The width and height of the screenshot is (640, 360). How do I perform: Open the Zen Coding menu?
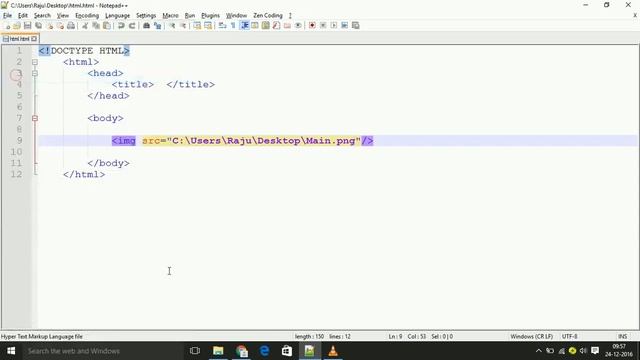point(268,16)
